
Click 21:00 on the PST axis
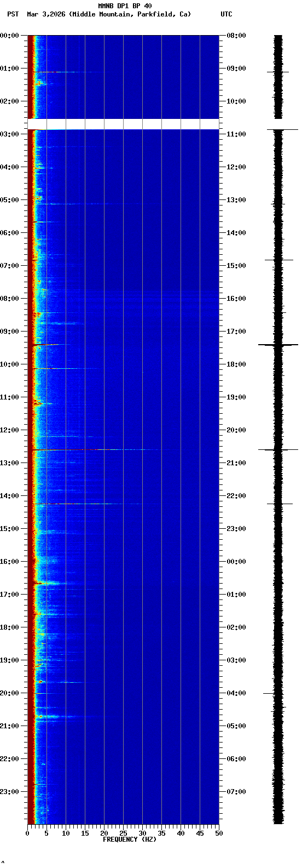pos(9,726)
